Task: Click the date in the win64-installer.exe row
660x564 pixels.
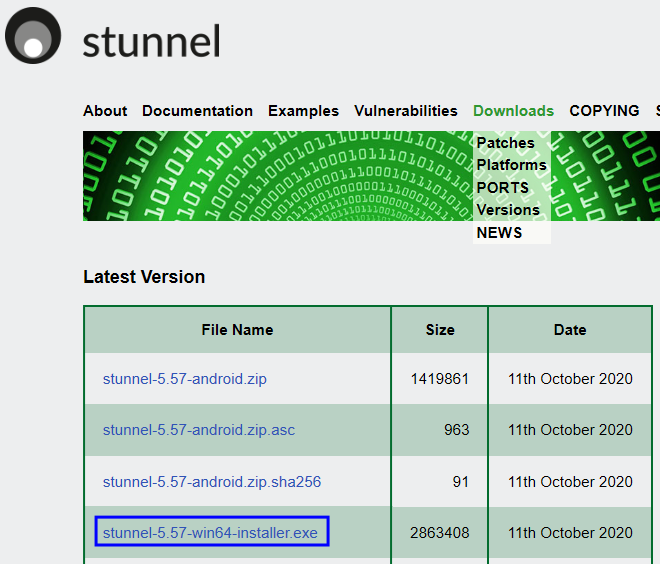Action: click(570, 533)
